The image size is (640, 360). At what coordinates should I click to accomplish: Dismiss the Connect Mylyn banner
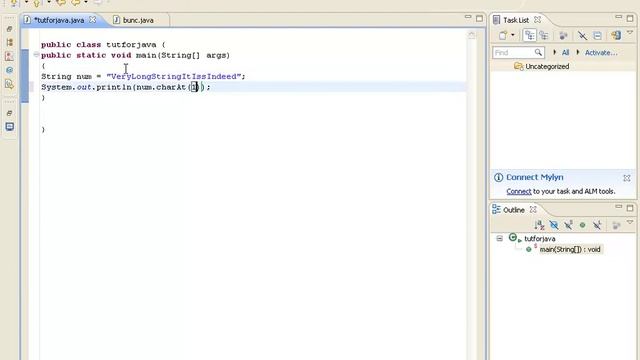627,178
